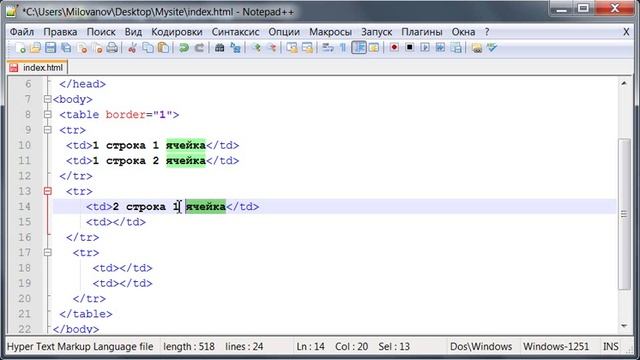Click the spell check ABC icon
This screenshot has width=640, height=360.
pos(492,48)
